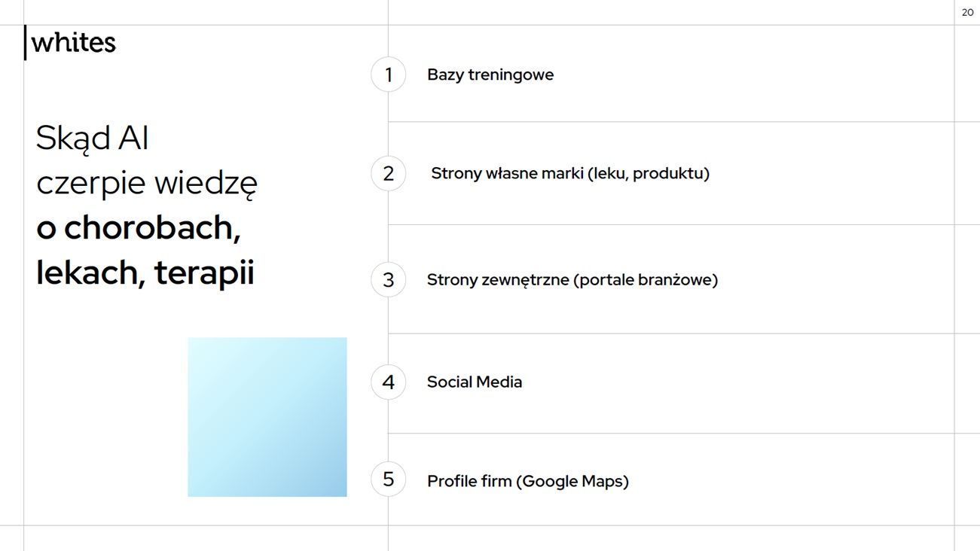Click the bold "lekach, terapii" heading line
This screenshot has width=980, height=551.
coord(145,272)
